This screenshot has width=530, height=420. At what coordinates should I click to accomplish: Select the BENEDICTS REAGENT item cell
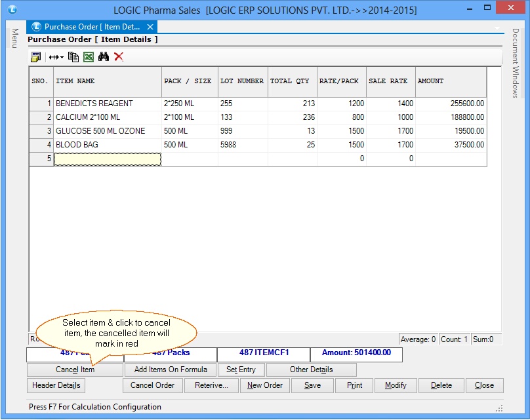(x=108, y=104)
